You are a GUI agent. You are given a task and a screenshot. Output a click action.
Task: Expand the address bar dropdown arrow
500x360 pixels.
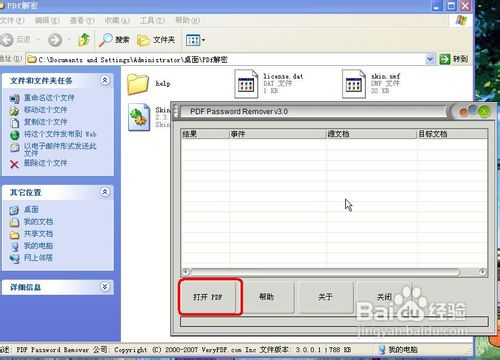(x=430, y=60)
